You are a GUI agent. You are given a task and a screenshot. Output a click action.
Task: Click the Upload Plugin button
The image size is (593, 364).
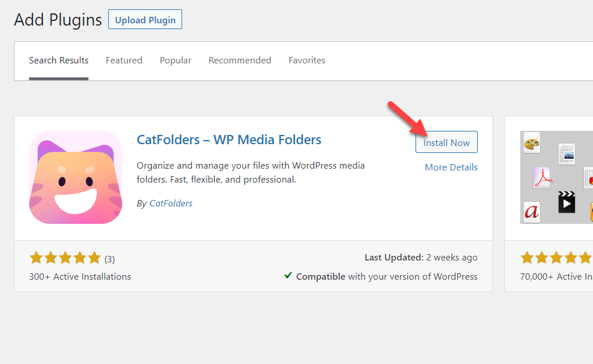pyautogui.click(x=145, y=19)
